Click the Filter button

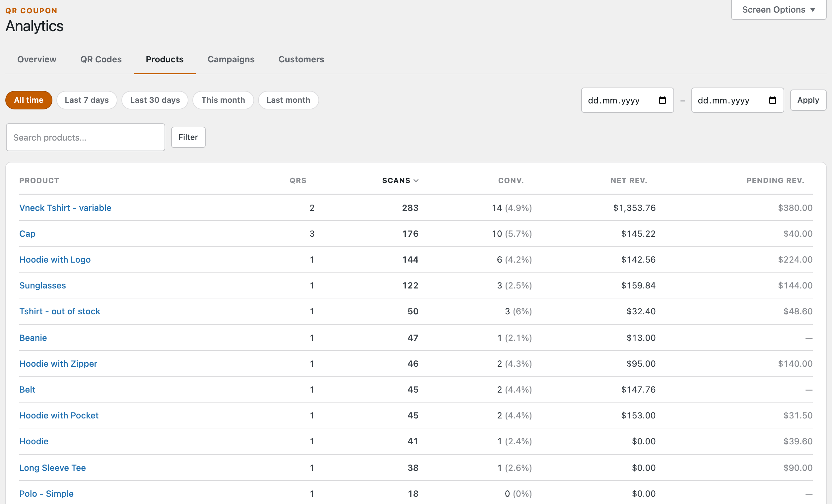coord(188,137)
